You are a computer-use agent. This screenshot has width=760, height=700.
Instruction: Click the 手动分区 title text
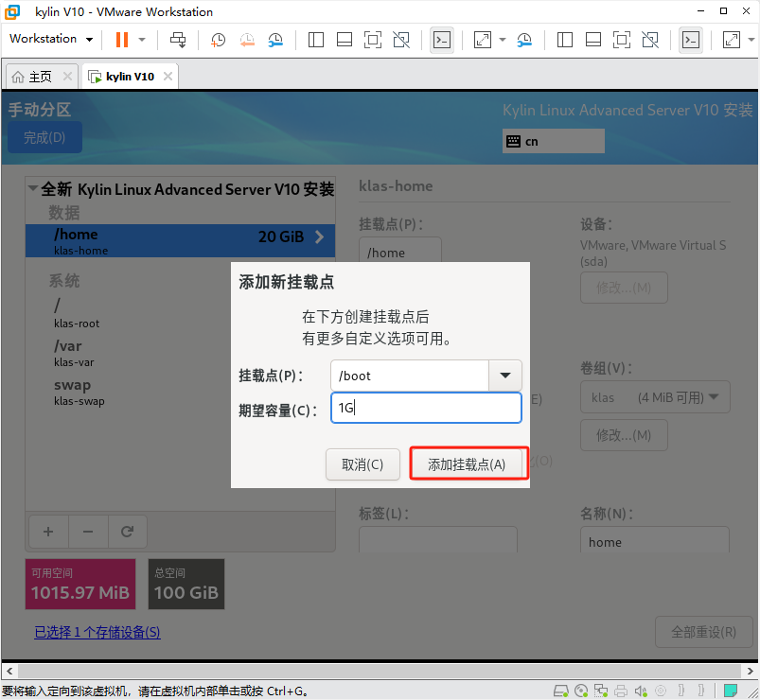click(40, 110)
